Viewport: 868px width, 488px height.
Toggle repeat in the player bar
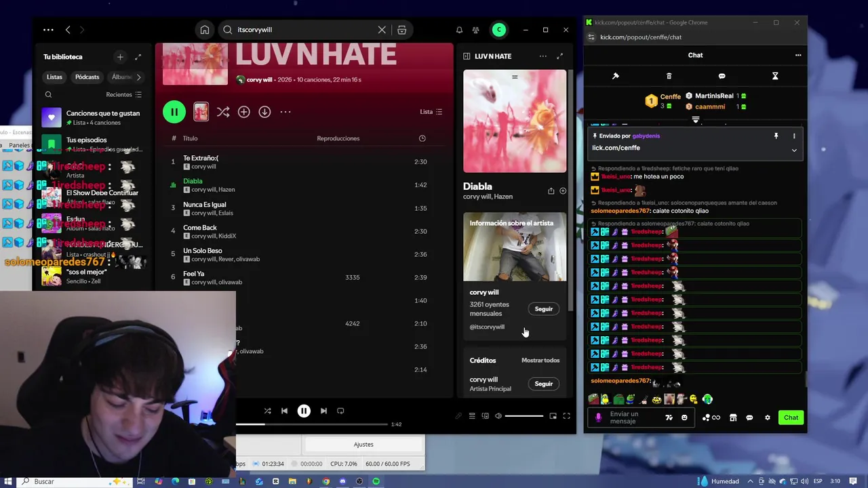point(340,411)
